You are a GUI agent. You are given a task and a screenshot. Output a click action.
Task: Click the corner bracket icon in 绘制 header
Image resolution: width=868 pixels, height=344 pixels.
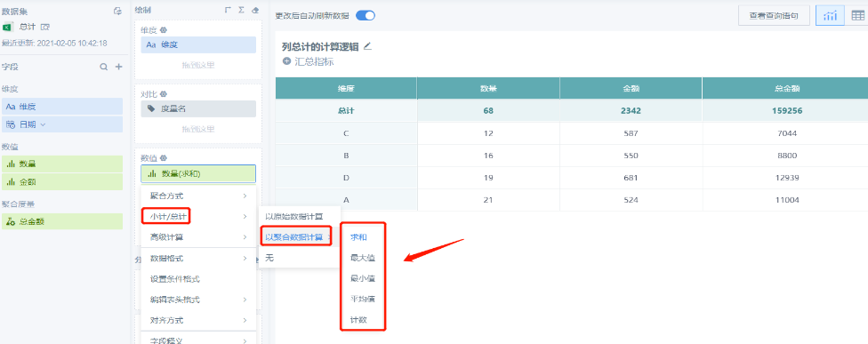pos(228,10)
